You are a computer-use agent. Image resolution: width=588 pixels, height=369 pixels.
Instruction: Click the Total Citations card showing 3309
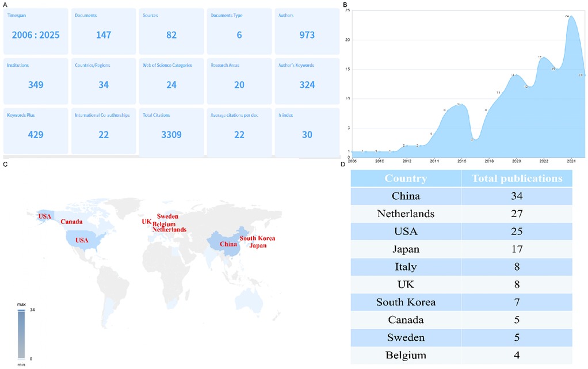tap(171, 131)
